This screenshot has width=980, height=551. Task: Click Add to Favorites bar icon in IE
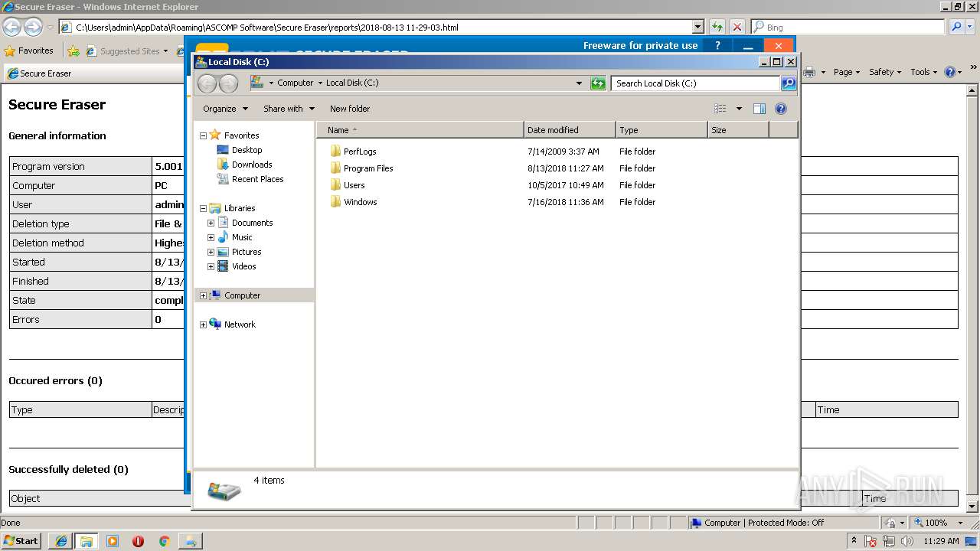click(73, 51)
